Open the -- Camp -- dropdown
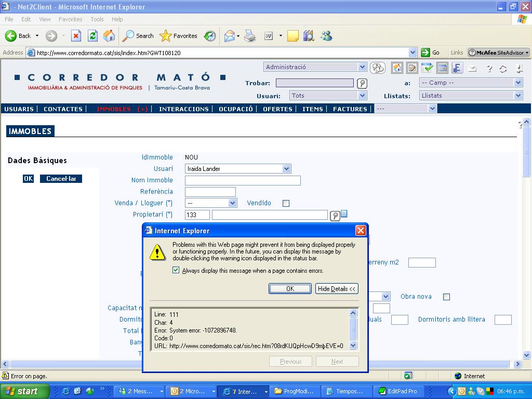The image size is (532, 399). [x=471, y=83]
